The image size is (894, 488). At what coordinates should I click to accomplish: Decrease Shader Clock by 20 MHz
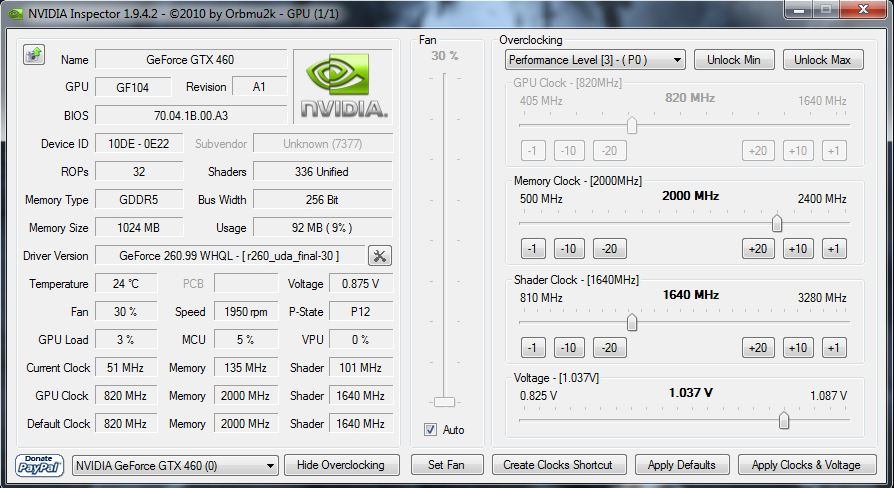pyautogui.click(x=610, y=348)
